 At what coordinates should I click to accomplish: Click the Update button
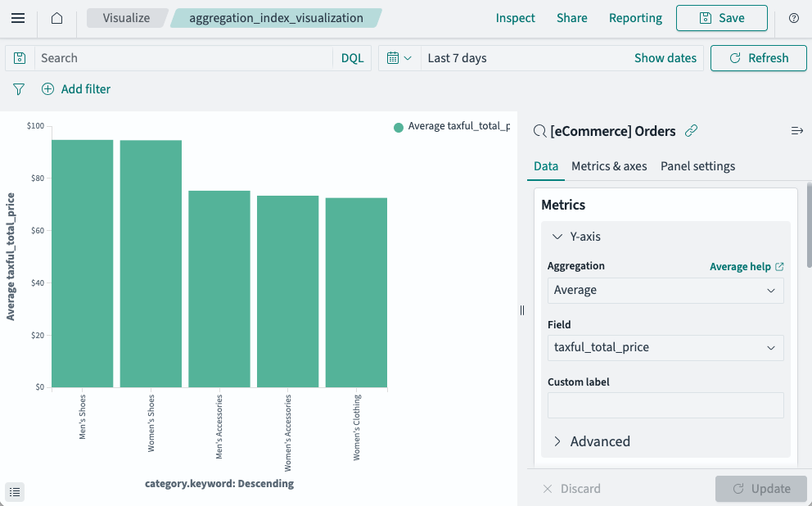(761, 489)
